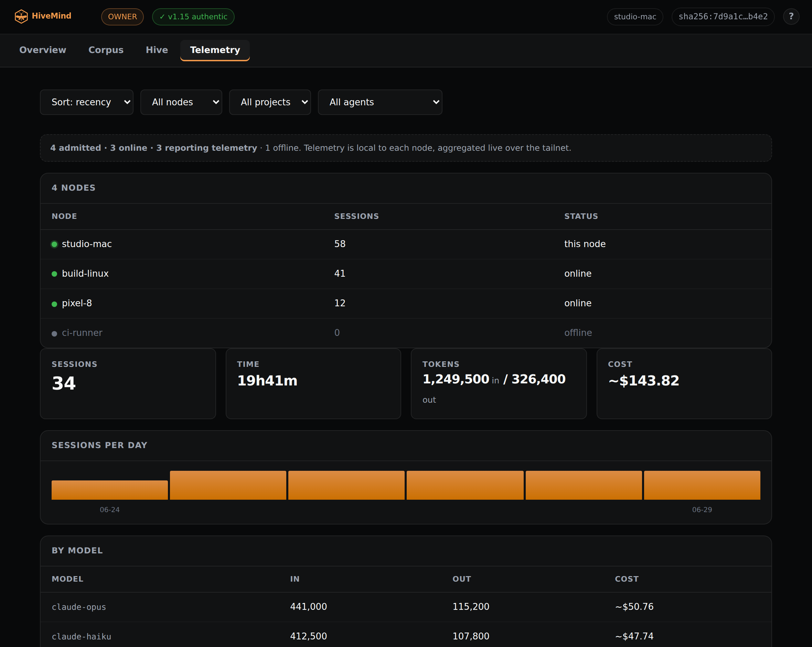The width and height of the screenshot is (812, 647).
Task: Click the MODEL column header
Action: tap(67, 579)
